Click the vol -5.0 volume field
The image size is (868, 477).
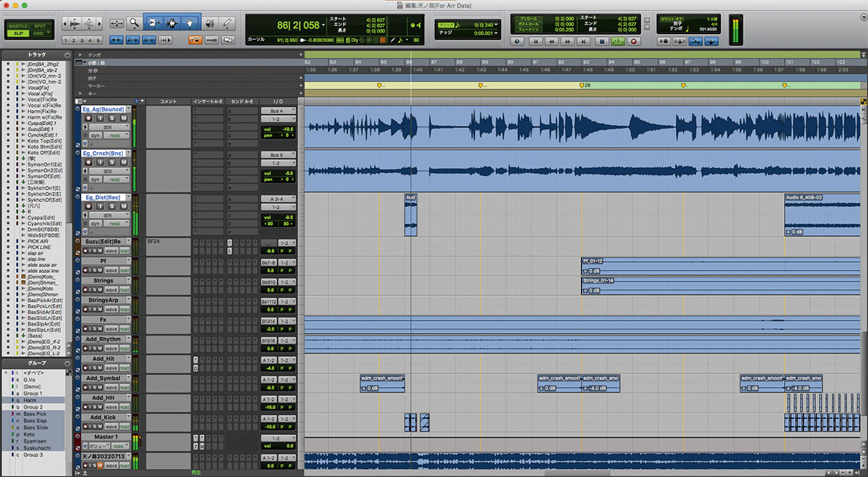click(x=278, y=174)
